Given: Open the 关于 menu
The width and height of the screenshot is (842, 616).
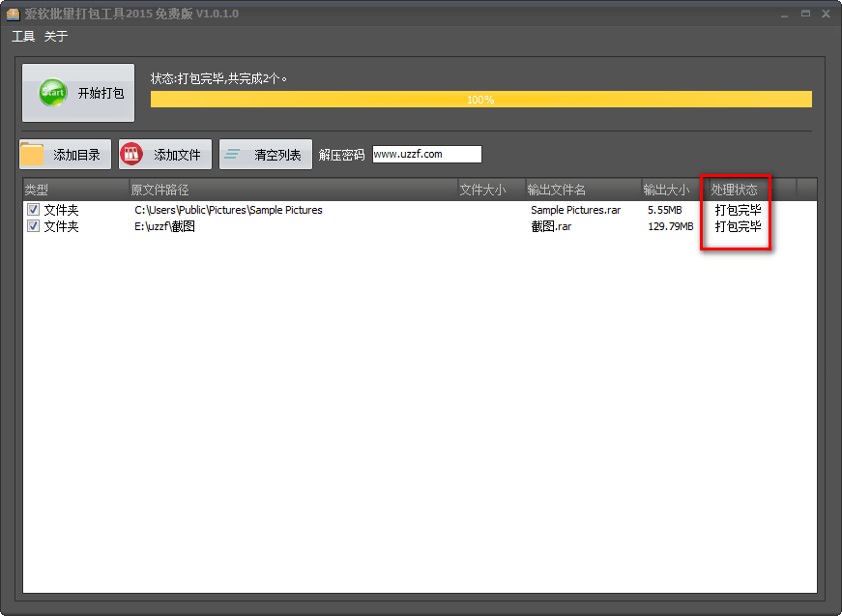Looking at the screenshot, I should tap(56, 37).
